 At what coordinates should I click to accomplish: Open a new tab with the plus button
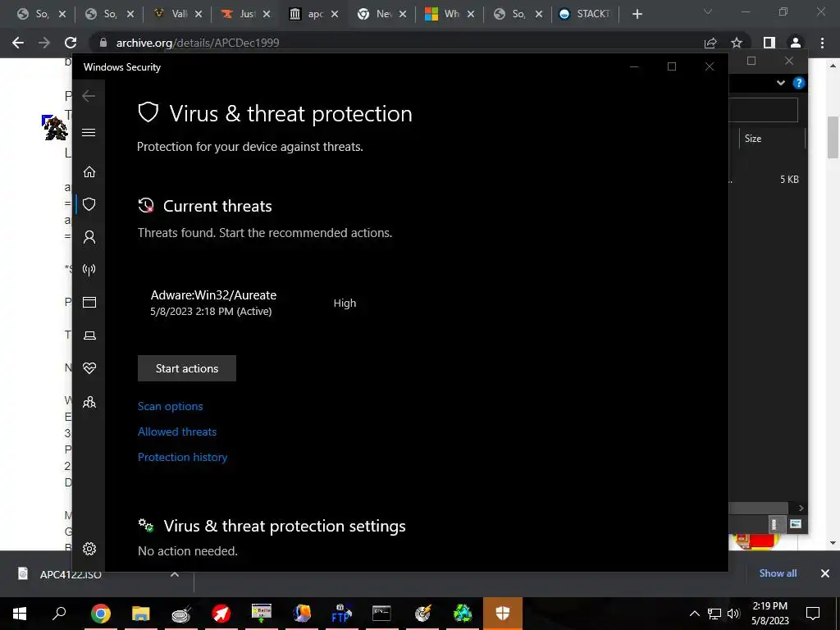[637, 14]
